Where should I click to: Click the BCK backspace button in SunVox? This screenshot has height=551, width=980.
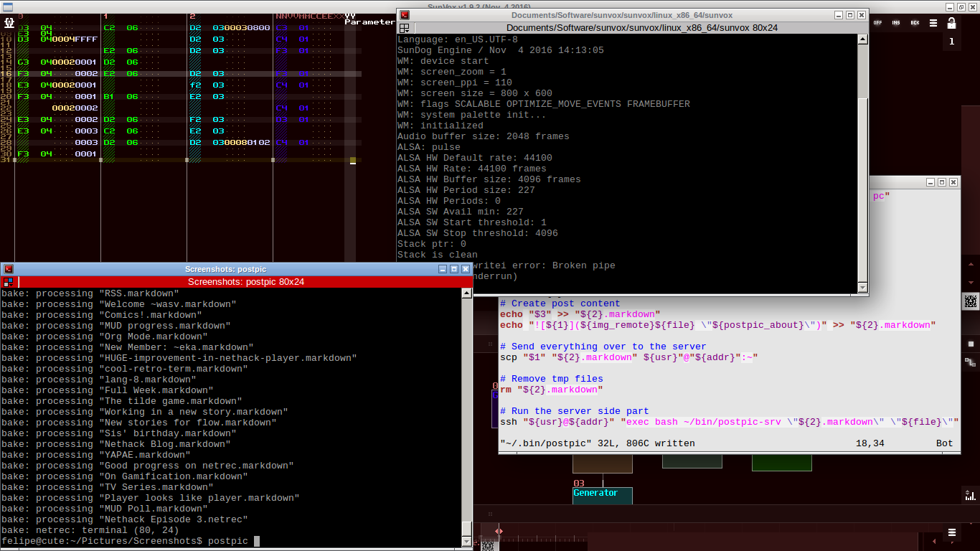click(915, 22)
